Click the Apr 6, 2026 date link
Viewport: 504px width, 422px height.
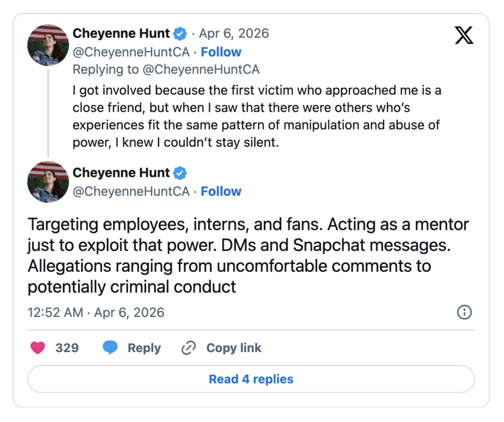[234, 33]
